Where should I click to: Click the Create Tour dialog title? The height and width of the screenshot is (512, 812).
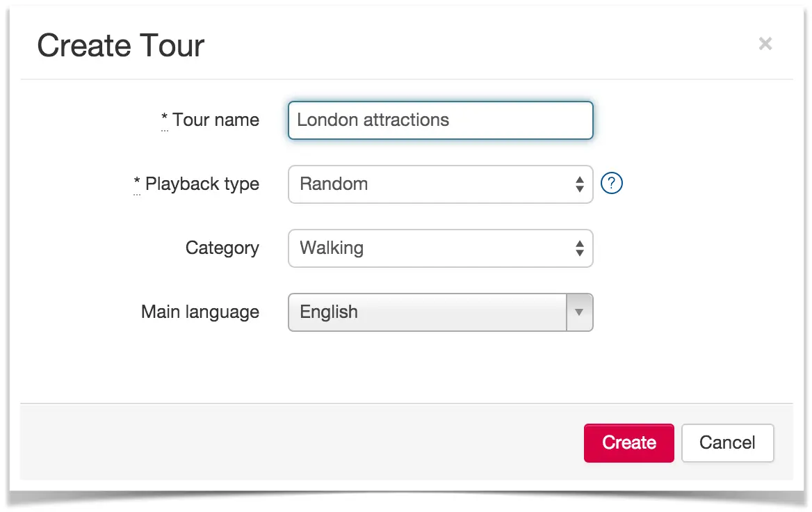click(x=121, y=45)
